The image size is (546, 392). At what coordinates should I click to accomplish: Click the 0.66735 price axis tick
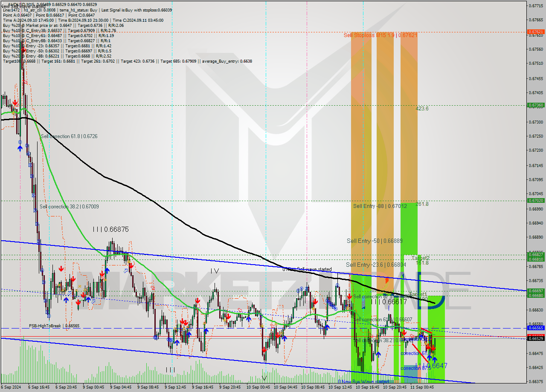point(535,280)
